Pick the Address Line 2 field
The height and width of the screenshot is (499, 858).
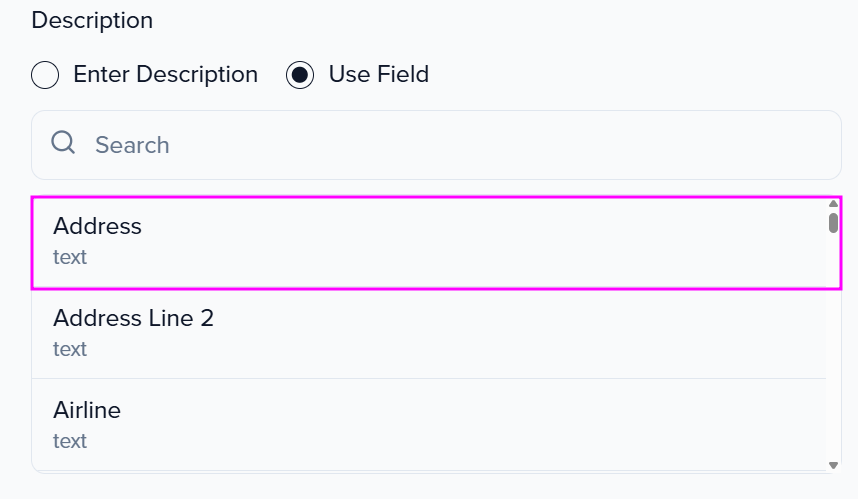click(430, 333)
